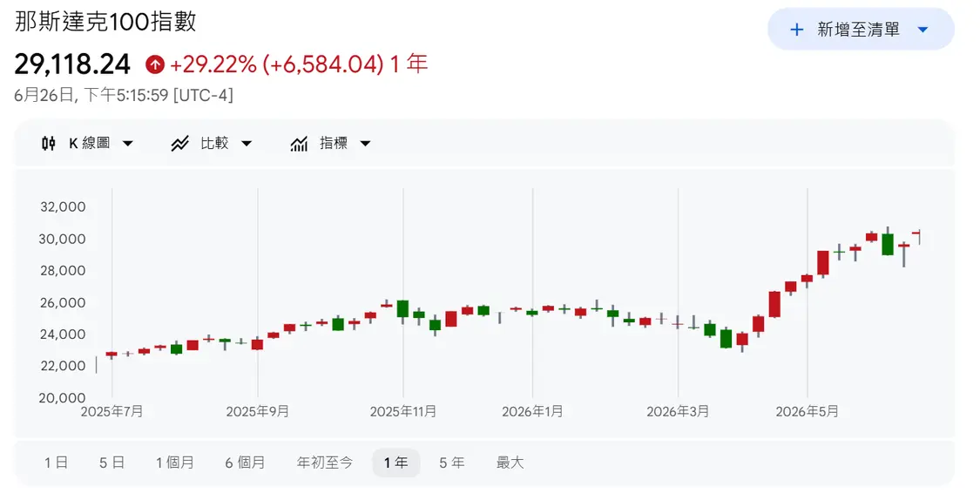This screenshot has width=980, height=500.
Task: Click the 2025年9月 axis label
Action: [x=258, y=411]
